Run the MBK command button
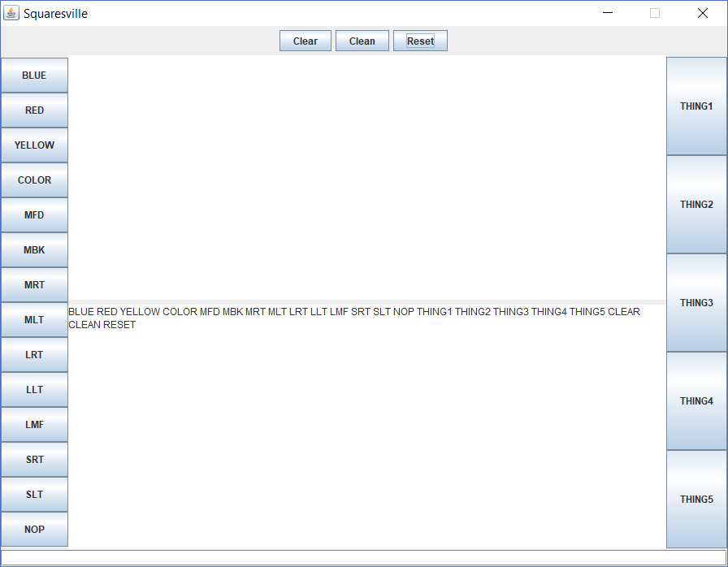 pyautogui.click(x=34, y=250)
